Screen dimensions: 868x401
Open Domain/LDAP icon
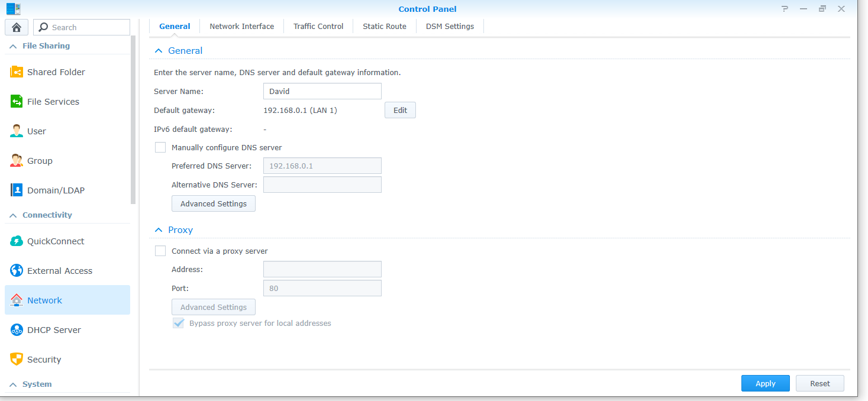pos(17,190)
